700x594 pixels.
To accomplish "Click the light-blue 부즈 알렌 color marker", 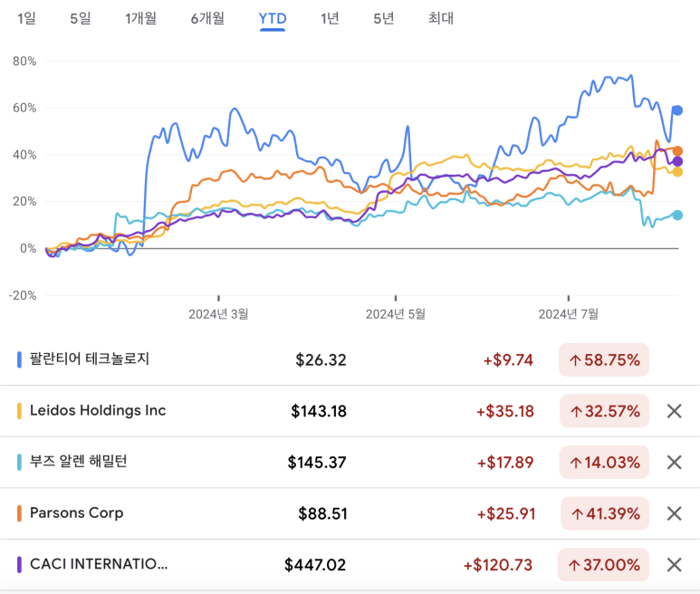I will pyautogui.click(x=19, y=463).
